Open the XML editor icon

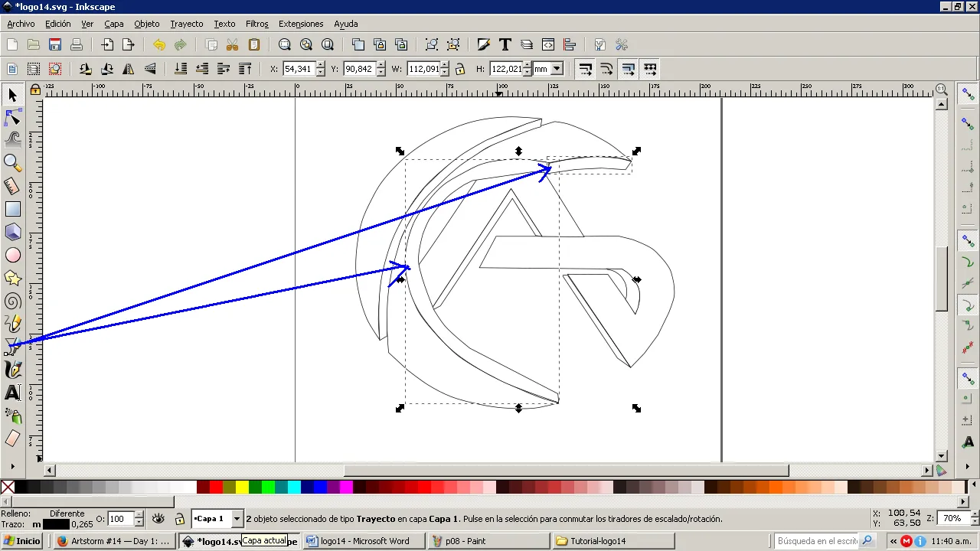548,45
